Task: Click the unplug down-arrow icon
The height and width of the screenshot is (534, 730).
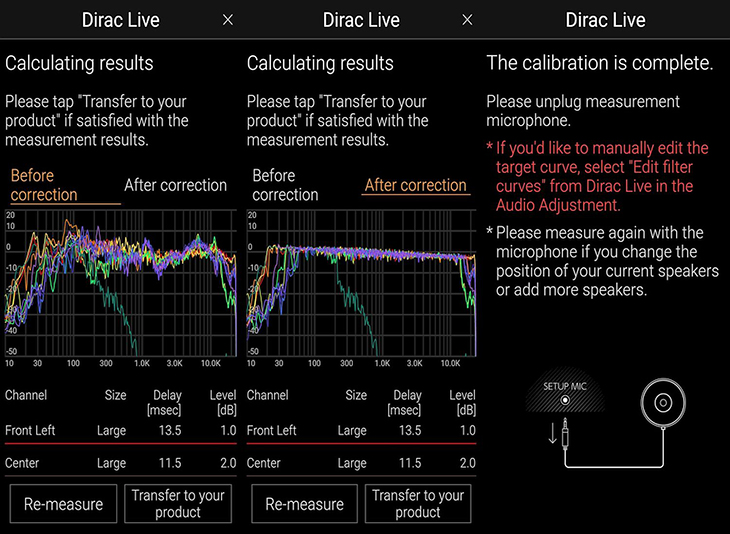Action: [553, 433]
